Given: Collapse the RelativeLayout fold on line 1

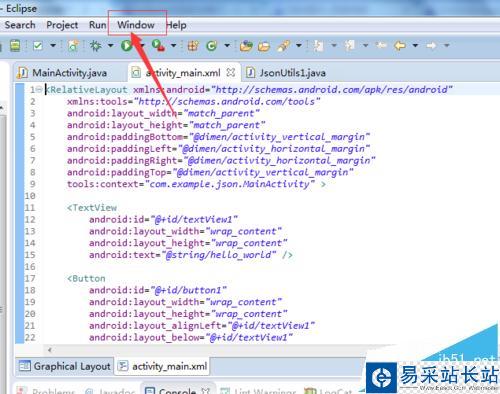Looking at the screenshot, I should 39,89.
